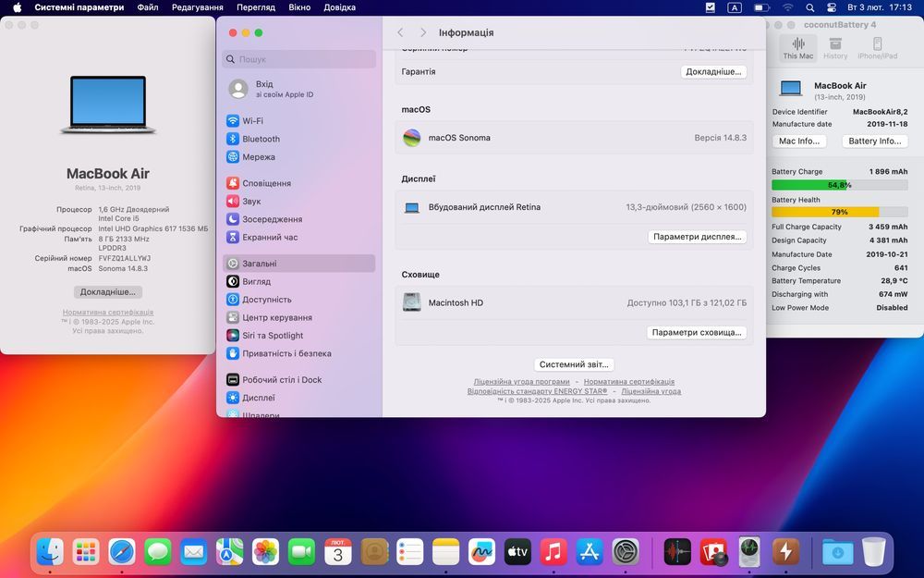This screenshot has width=924, height=578.
Task: Open App Store from the Dock
Action: pyautogui.click(x=590, y=553)
